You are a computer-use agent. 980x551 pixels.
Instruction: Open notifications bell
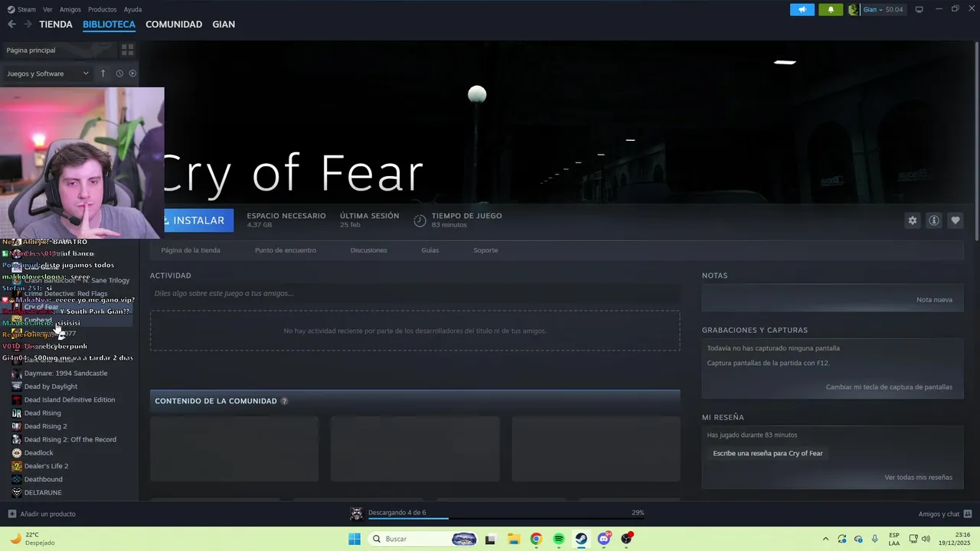831,9
